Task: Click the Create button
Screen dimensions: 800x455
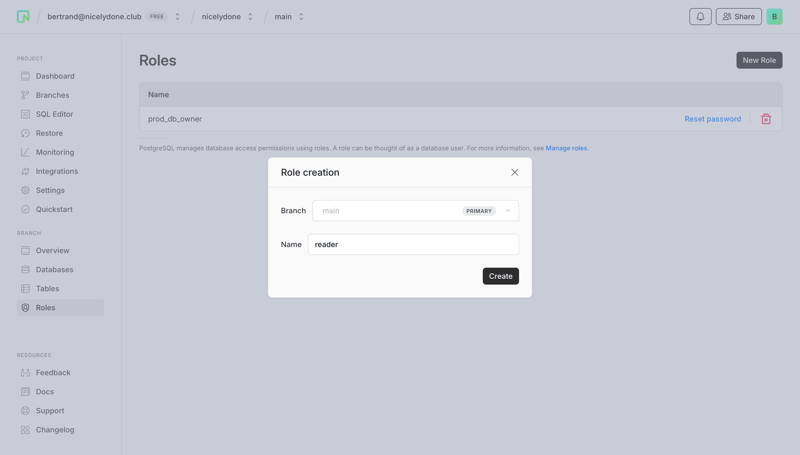Action: [501, 276]
